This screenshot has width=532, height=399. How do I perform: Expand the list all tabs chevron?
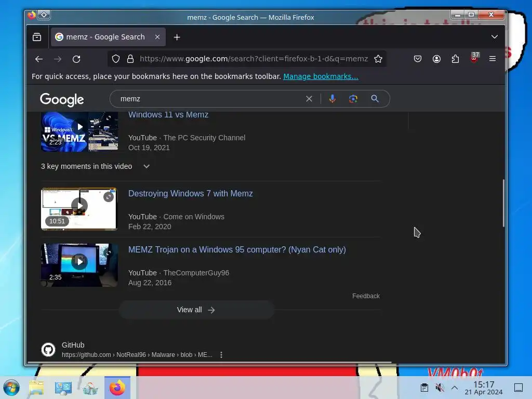coord(495,37)
